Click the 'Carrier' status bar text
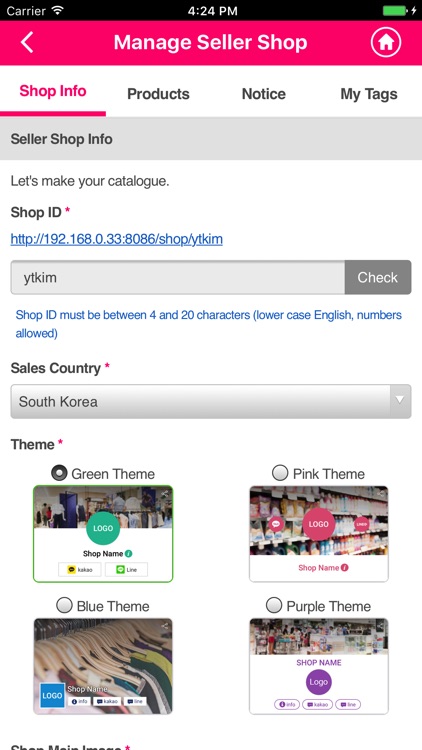The height and width of the screenshot is (750, 422). pos(26,11)
